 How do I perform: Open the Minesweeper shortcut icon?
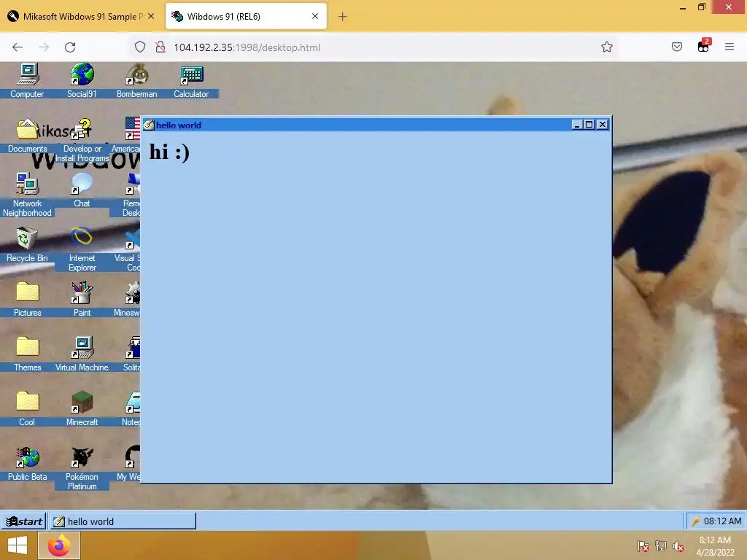125,299
